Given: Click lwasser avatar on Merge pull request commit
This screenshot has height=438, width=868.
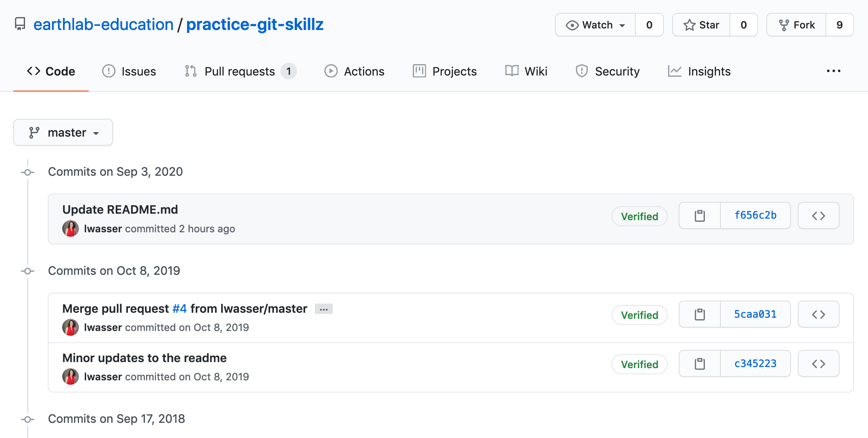Looking at the screenshot, I should point(71,327).
